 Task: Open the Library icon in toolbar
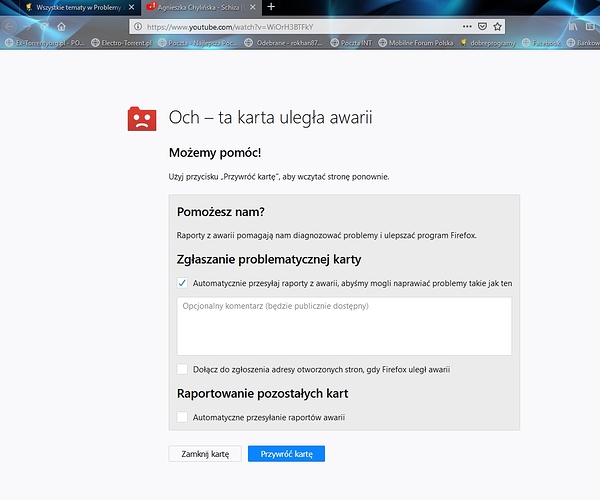tap(573, 26)
